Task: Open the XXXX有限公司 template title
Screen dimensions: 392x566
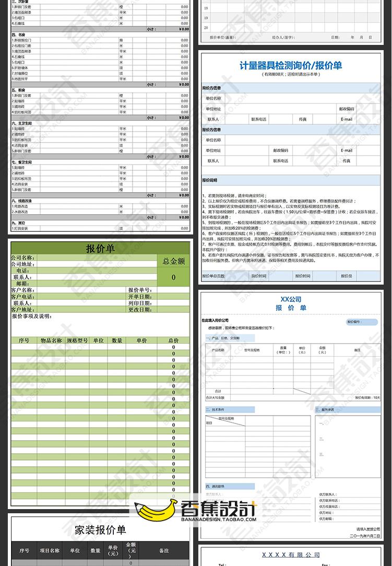Action: pos(291,555)
